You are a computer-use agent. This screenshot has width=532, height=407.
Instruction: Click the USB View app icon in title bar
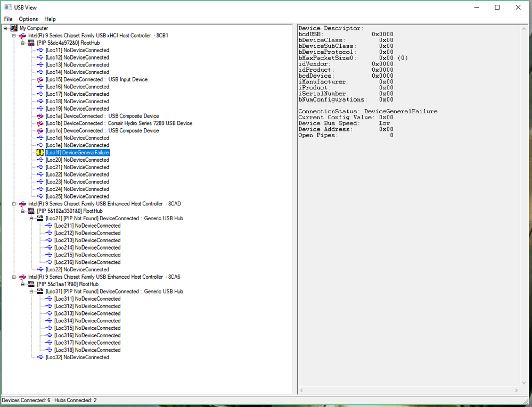pyautogui.click(x=8, y=7)
